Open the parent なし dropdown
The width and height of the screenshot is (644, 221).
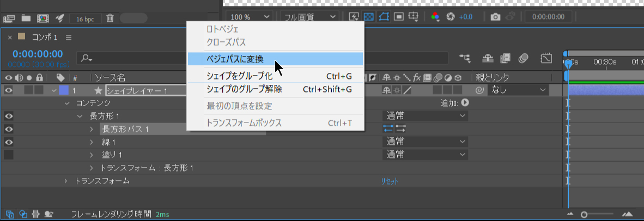[519, 90]
